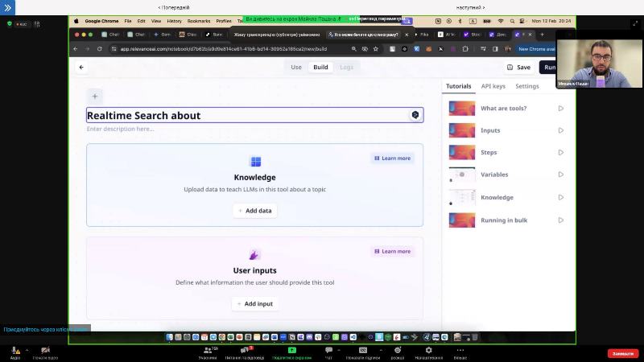The height and width of the screenshot is (362, 644).
Task: Click the Add input button
Action: click(x=254, y=304)
